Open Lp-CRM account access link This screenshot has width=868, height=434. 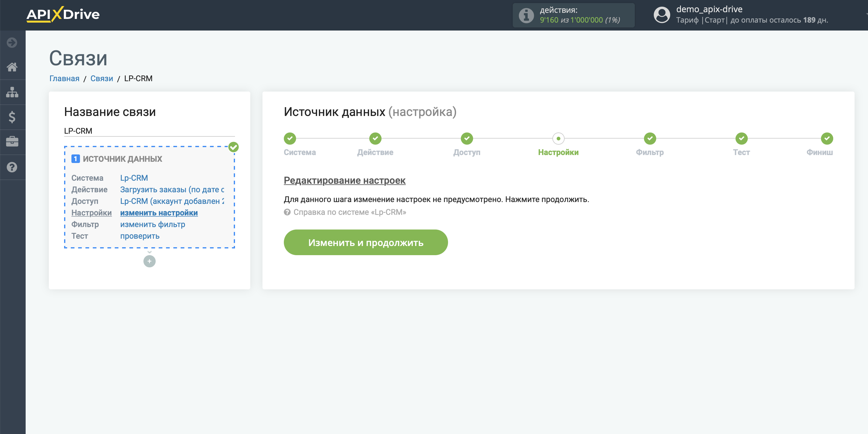coord(172,201)
